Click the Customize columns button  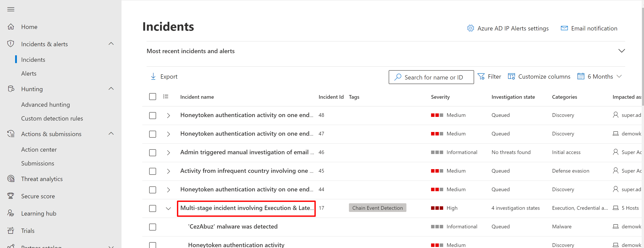(539, 76)
